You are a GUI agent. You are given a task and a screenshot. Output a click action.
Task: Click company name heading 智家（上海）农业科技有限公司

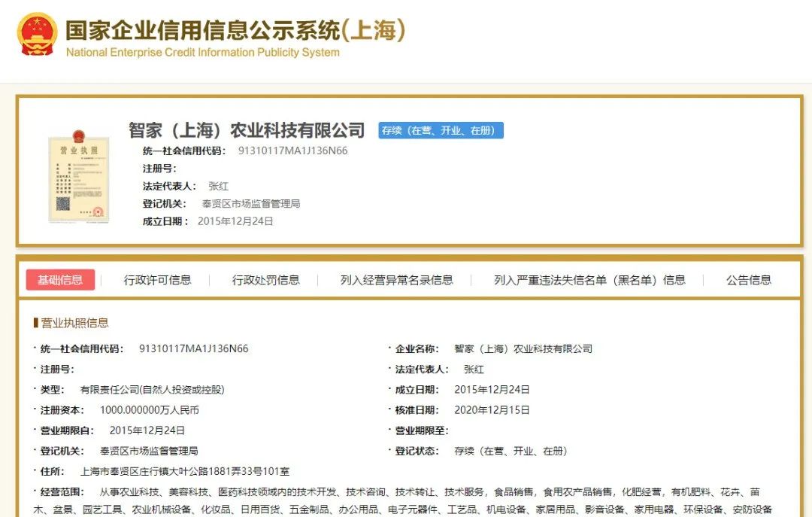click(247, 130)
